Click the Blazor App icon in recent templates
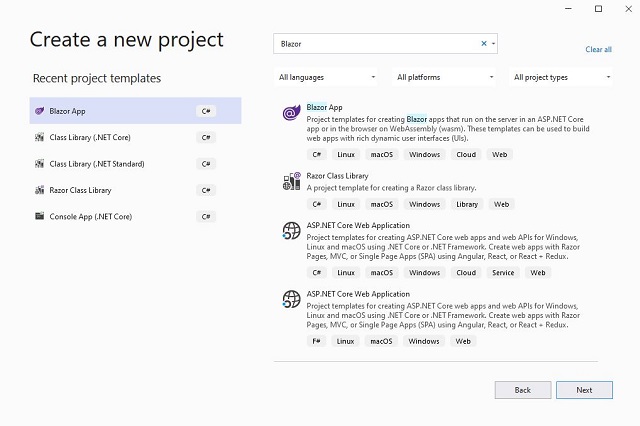The height and width of the screenshot is (426, 640). coord(40,111)
